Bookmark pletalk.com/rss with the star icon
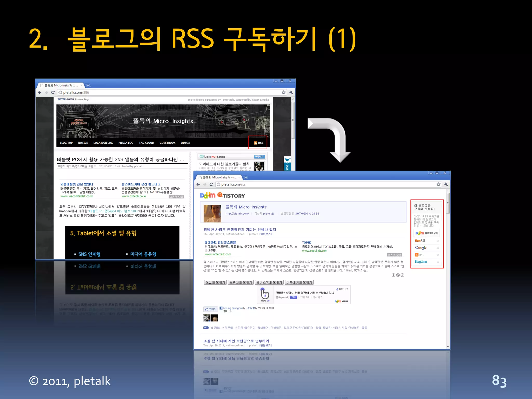 pos(438,184)
